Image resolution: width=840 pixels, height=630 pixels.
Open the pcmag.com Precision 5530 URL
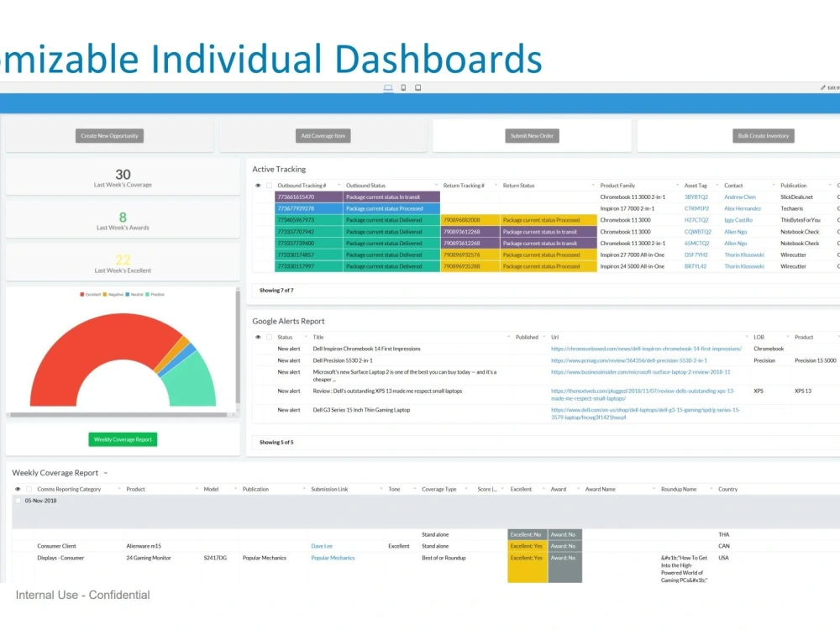[x=629, y=360]
